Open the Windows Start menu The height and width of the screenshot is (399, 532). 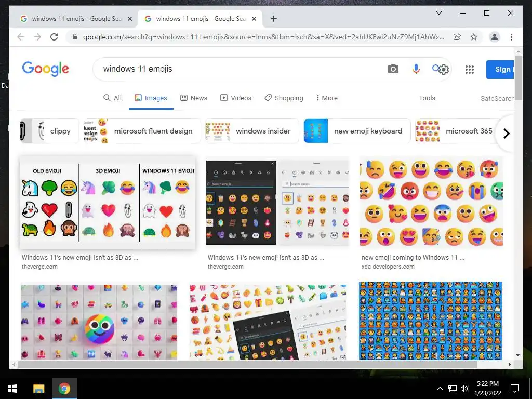coord(12,389)
